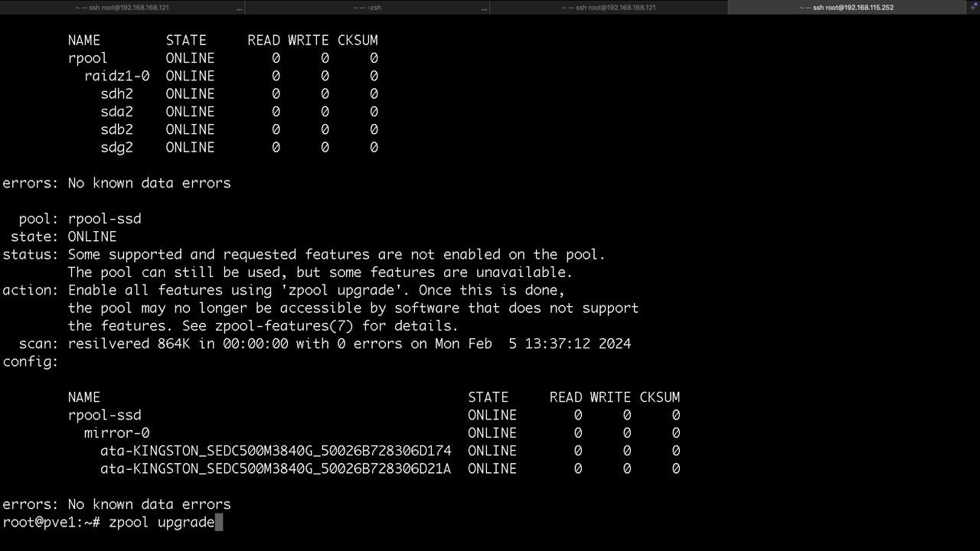Click the 'action:' label
This screenshot has height=551, width=980.
tap(31, 290)
